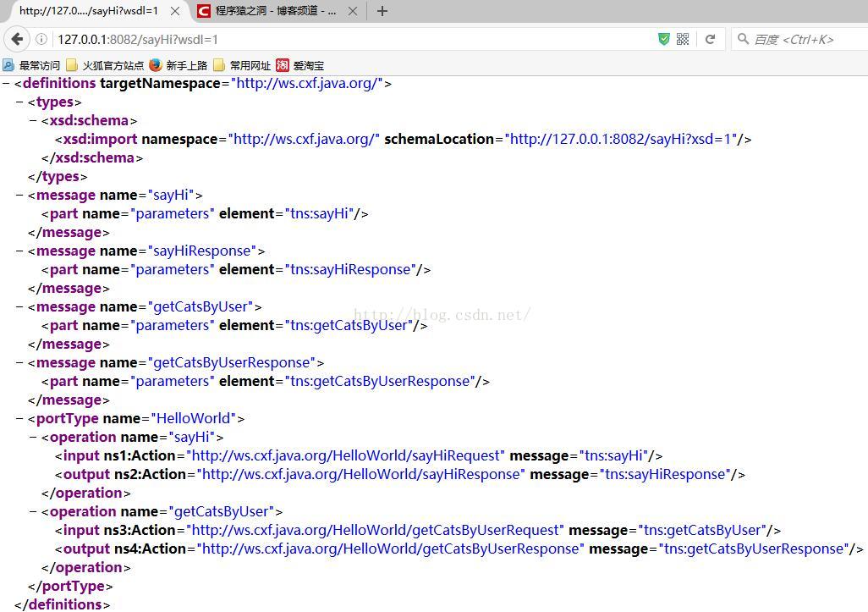Click the schemaLocation URL sayHi?xsd=1
The width and height of the screenshot is (868, 612).
point(621,139)
